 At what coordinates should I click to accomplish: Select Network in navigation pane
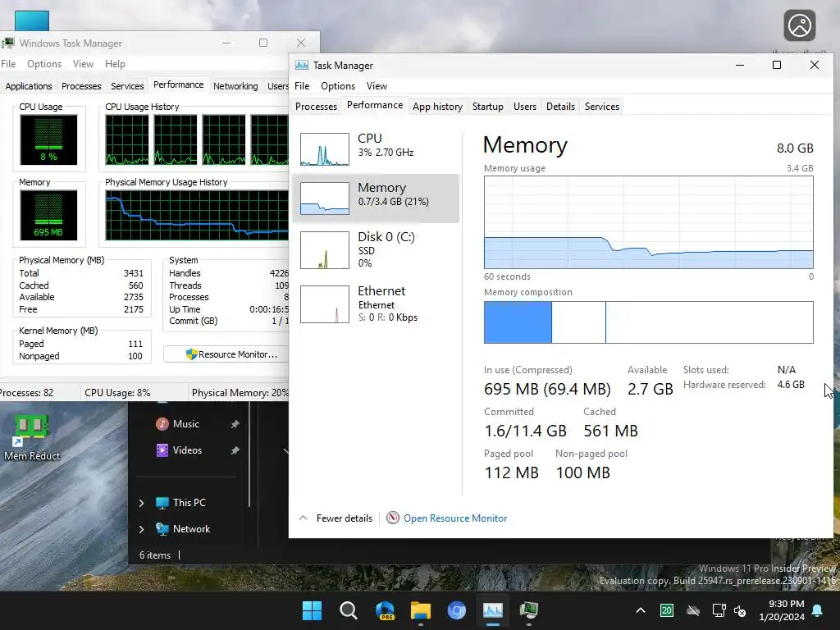tap(191, 529)
